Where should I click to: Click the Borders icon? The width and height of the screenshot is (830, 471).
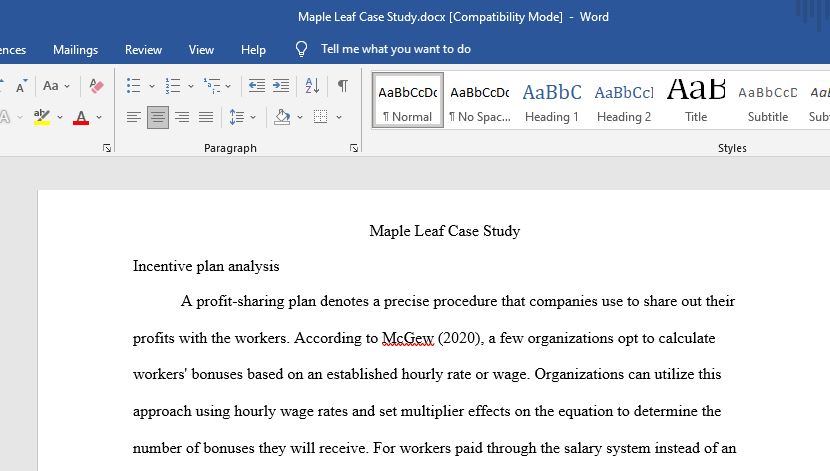[320, 117]
